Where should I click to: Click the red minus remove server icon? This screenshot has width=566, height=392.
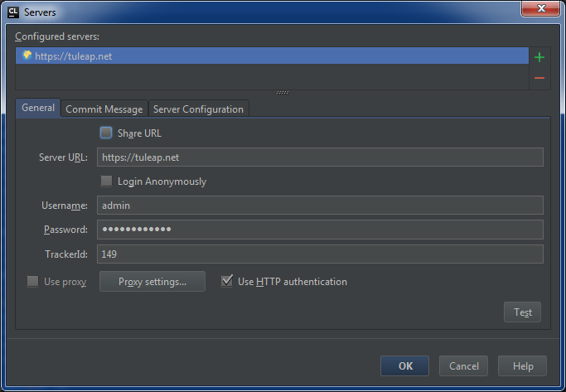point(539,78)
